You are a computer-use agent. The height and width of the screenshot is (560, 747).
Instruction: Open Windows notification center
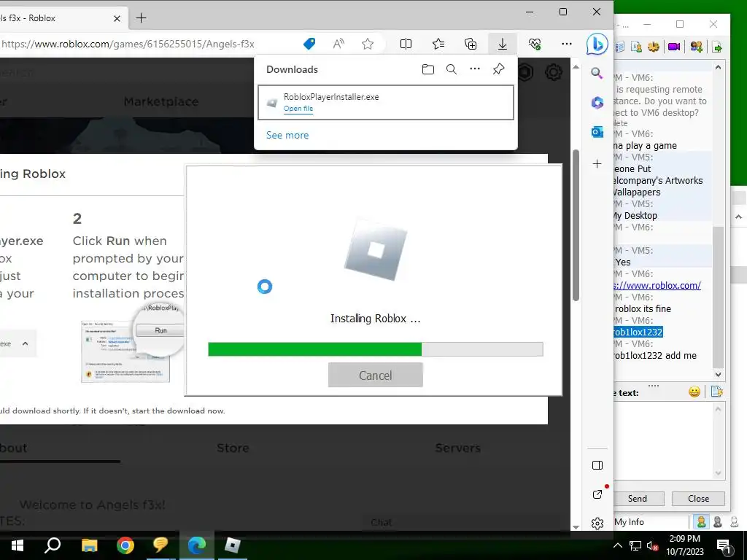pyautogui.click(x=723, y=546)
